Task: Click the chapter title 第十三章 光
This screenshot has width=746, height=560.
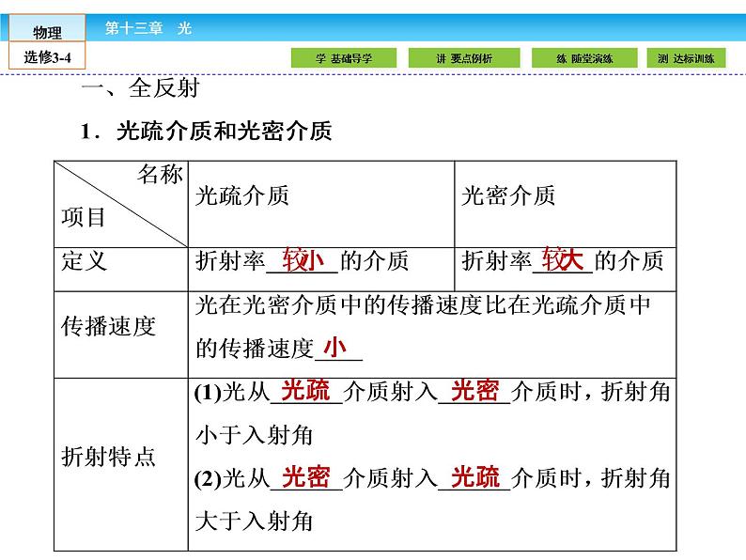Action: [148, 28]
